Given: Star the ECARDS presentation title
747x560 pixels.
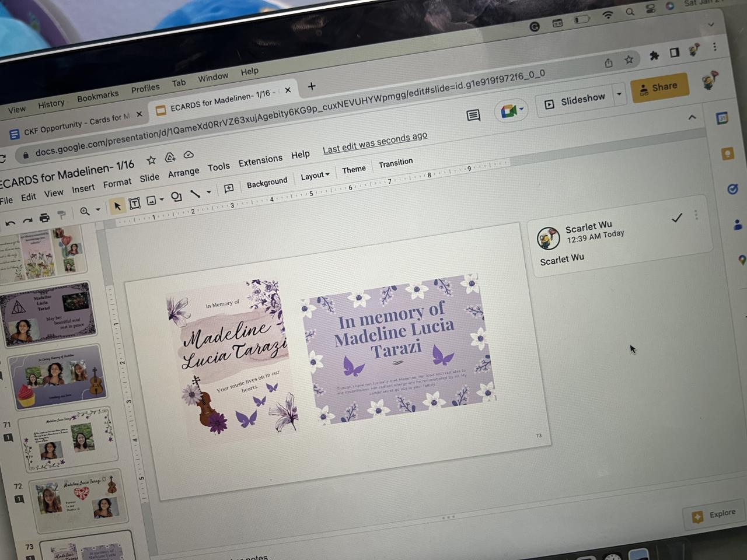Looking at the screenshot, I should coord(151,160).
